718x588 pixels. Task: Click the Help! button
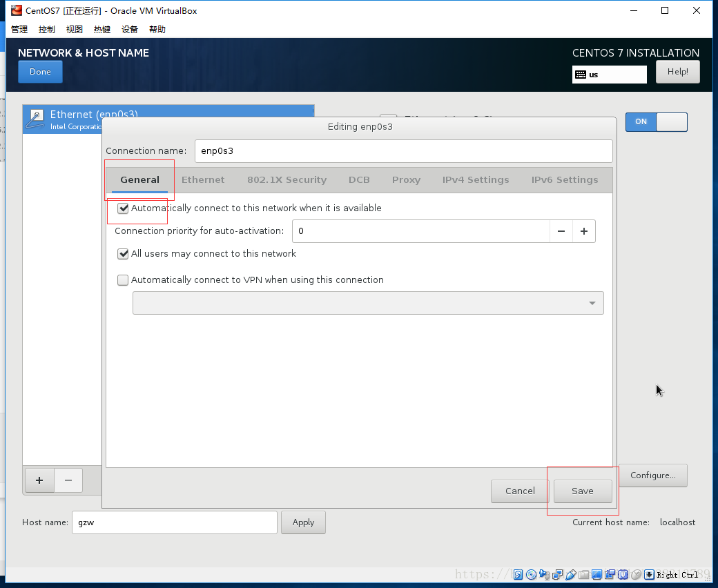(x=678, y=72)
